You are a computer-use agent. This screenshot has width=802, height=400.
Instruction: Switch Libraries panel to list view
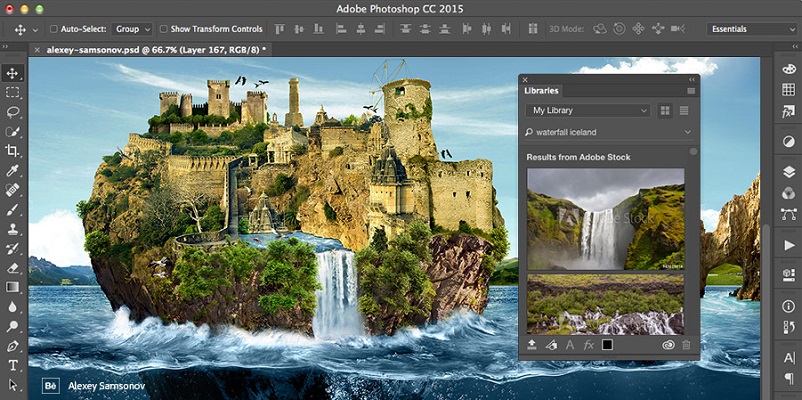[684, 110]
